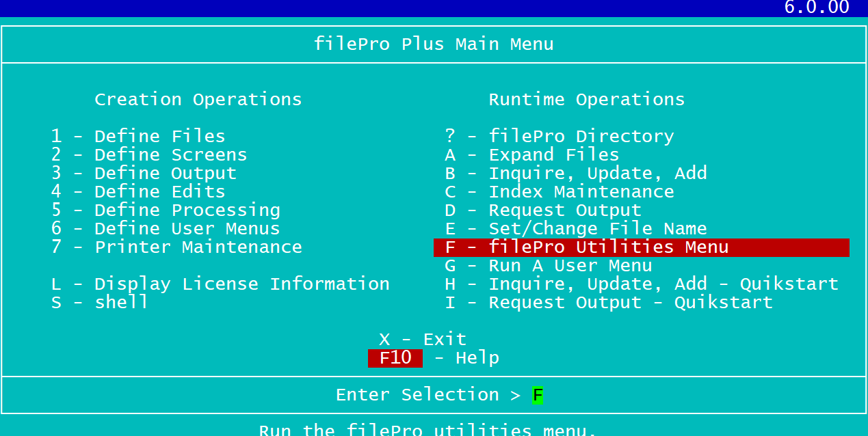868x436 pixels.
Task: Open 3 - Define Output
Action: point(144,173)
